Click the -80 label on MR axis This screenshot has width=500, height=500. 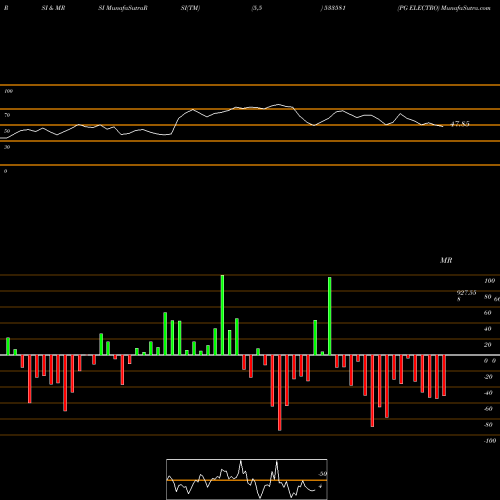tap(488, 425)
